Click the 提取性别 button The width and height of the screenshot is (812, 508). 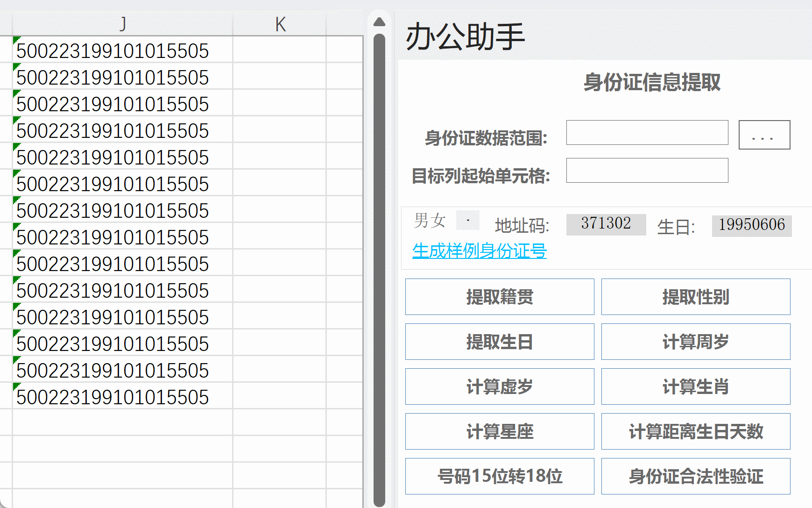point(695,297)
